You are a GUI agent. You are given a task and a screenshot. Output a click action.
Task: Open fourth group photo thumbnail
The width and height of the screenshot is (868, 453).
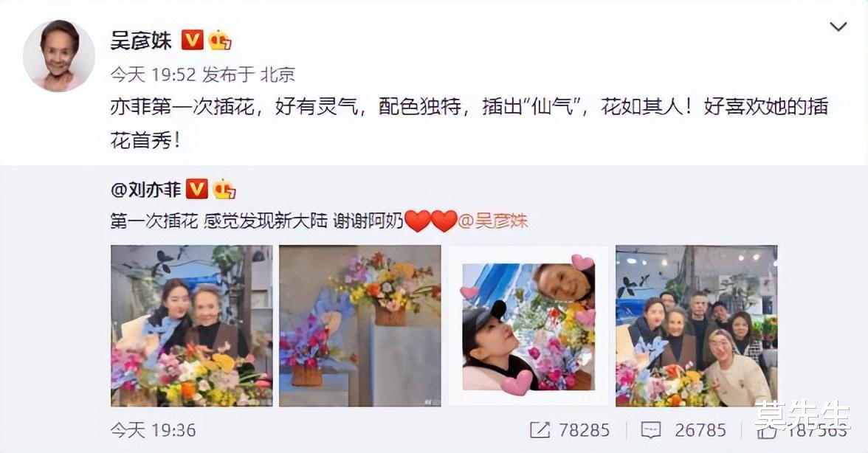tap(697, 326)
